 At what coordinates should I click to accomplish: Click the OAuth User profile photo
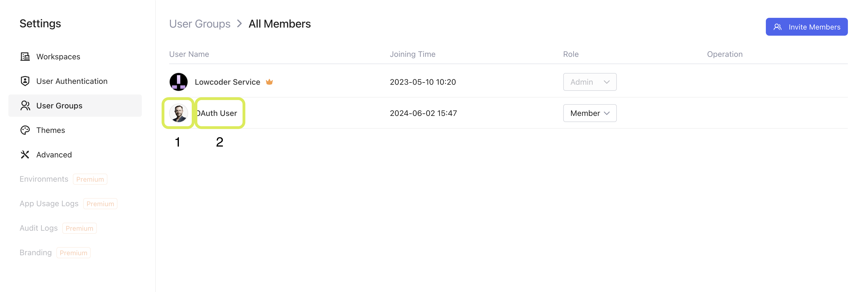[178, 113]
